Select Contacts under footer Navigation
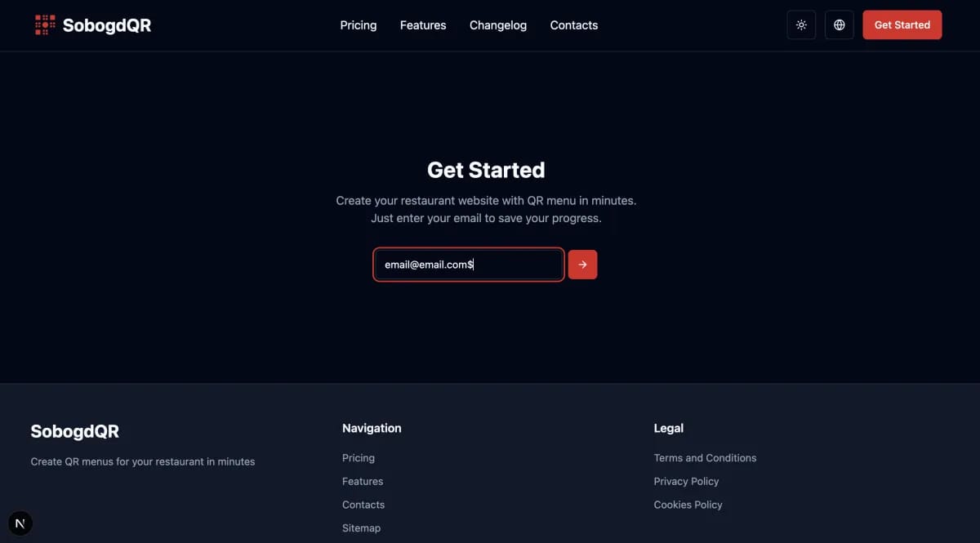The width and height of the screenshot is (980, 543). pyautogui.click(x=363, y=504)
